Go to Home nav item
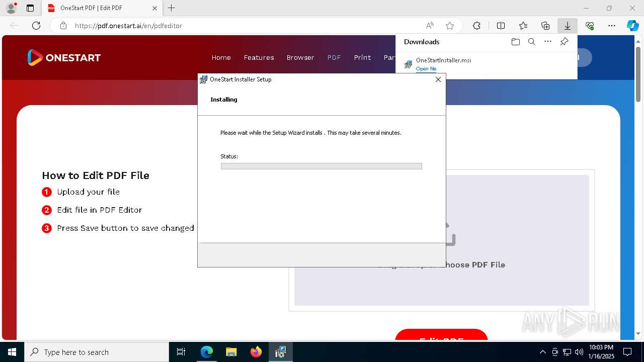 [x=221, y=57]
